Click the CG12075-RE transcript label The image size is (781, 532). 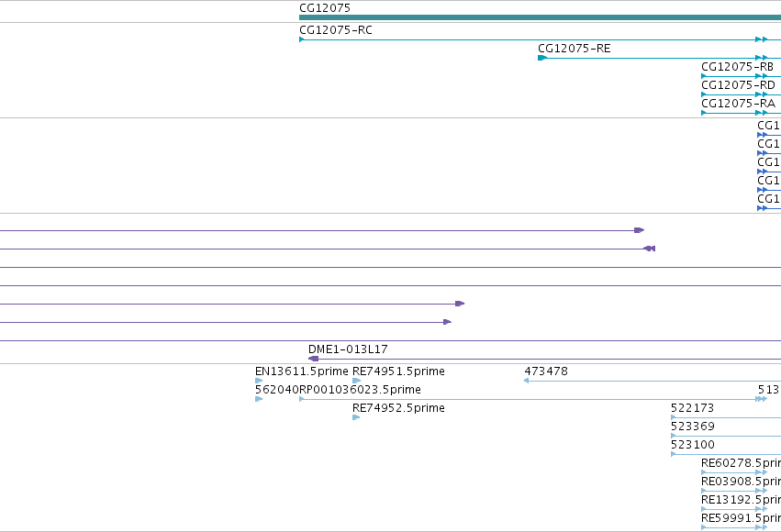575,49
